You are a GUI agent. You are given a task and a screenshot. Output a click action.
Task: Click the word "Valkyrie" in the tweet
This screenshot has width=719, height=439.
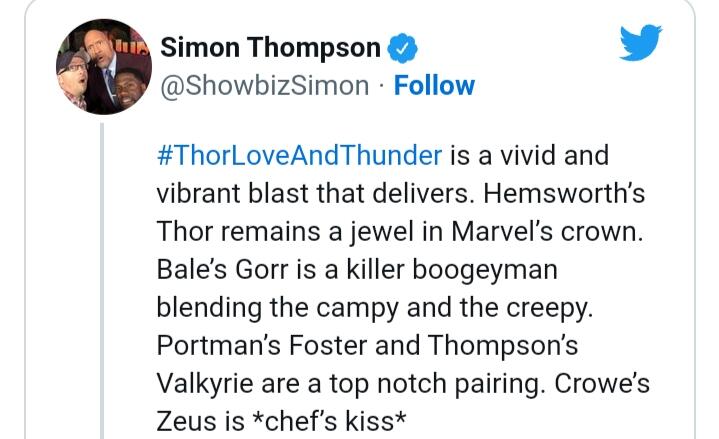[x=205, y=384]
